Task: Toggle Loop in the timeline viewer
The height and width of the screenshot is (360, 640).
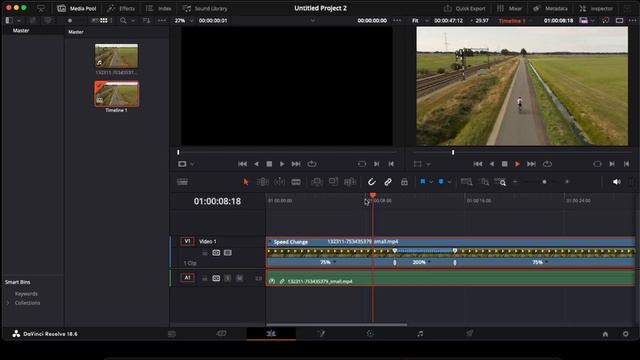Action: click(x=547, y=164)
